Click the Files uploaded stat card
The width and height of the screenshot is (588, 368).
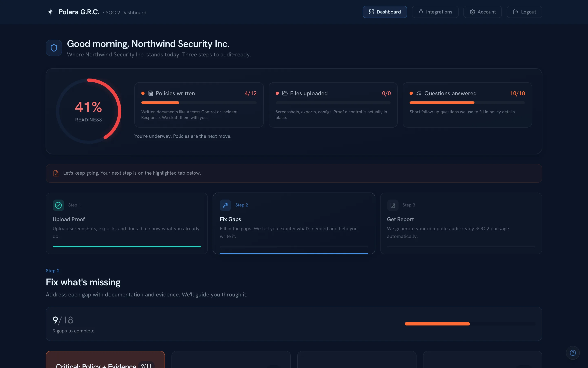(333, 105)
